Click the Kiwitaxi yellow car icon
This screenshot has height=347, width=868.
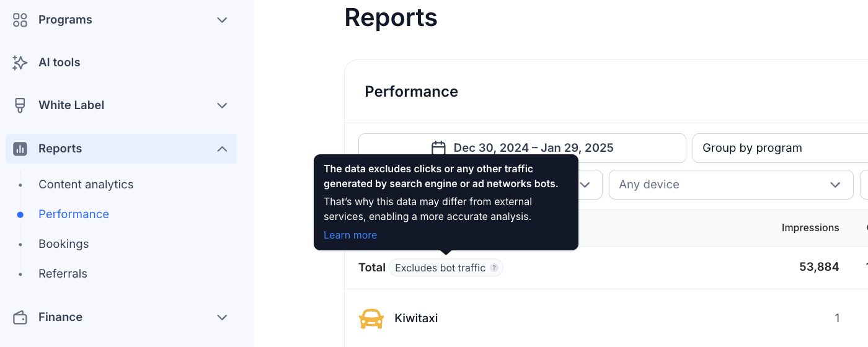pos(371,318)
